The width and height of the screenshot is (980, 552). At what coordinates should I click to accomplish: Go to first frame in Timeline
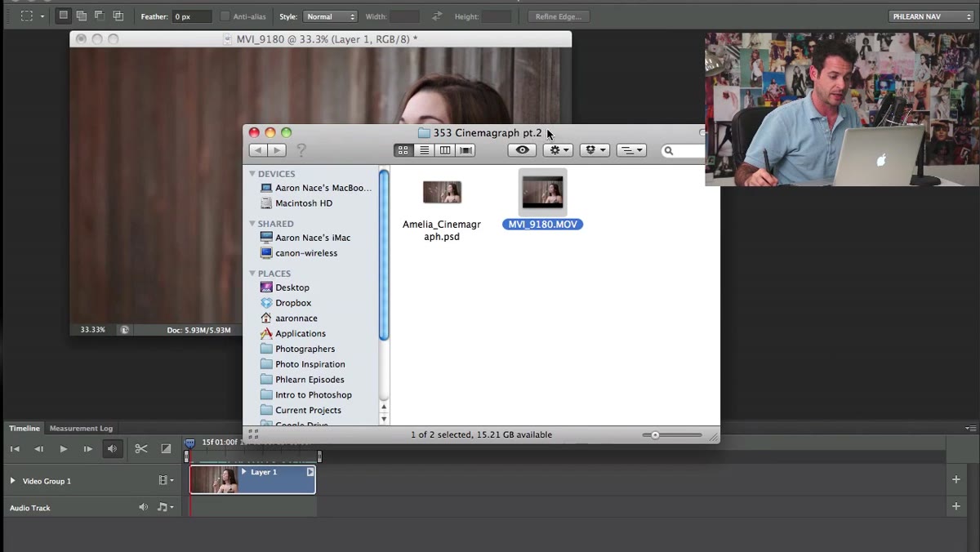pos(15,448)
